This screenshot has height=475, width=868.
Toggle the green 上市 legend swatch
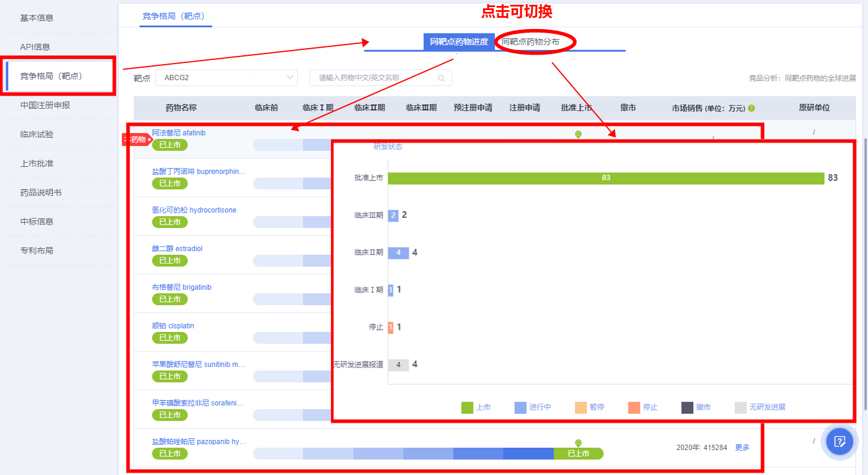click(x=467, y=407)
